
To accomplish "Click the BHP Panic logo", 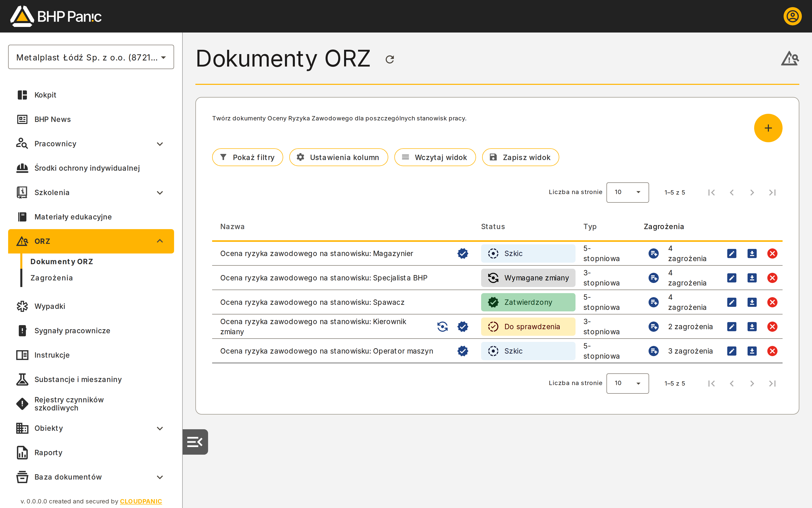I will click(x=56, y=16).
